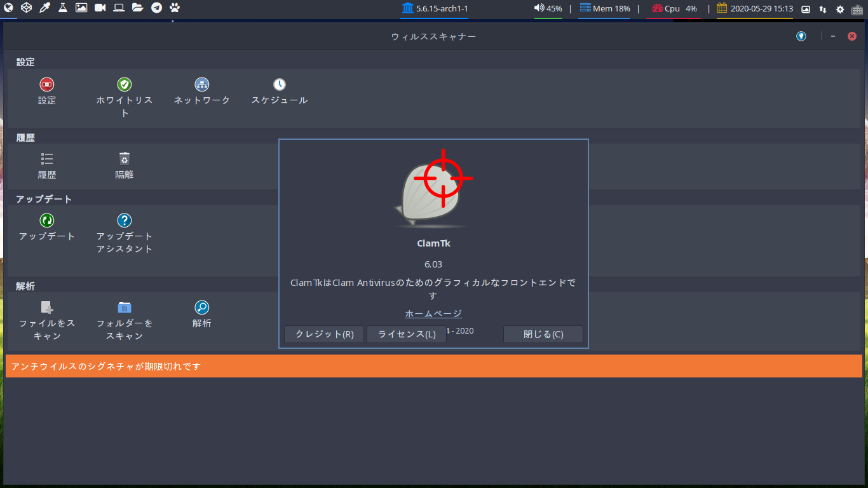The height and width of the screenshot is (488, 868).
Task: Open the アップデートアシスタント question mark icon
Action: [125, 220]
